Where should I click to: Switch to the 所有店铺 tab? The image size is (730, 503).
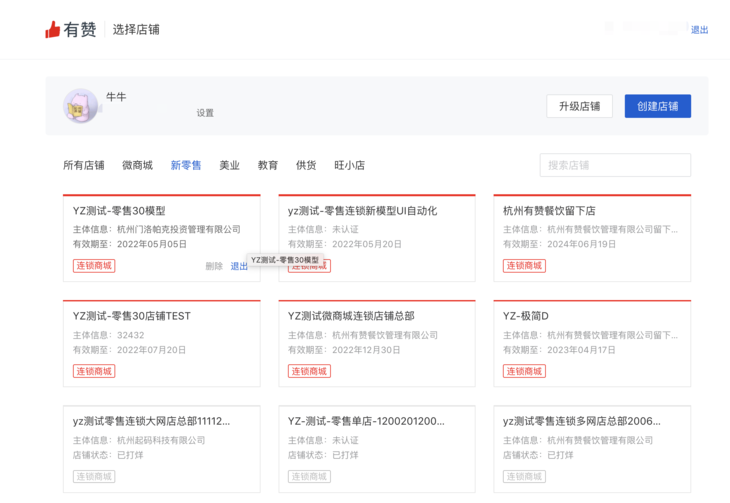click(x=83, y=165)
